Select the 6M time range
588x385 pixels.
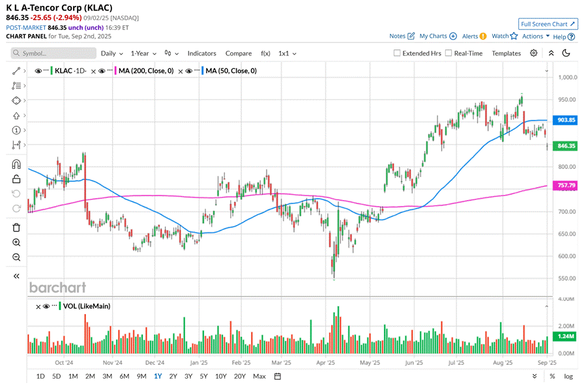(x=124, y=376)
